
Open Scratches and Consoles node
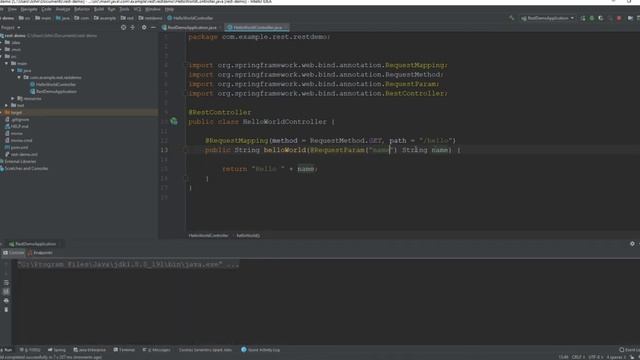point(24,168)
